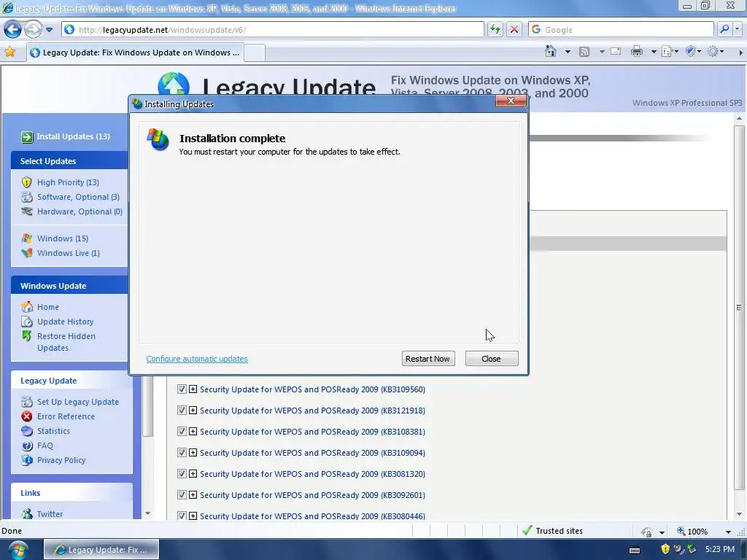This screenshot has height=560, width=747.
Task: Click the Trusted sites status indicator
Action: 553,531
